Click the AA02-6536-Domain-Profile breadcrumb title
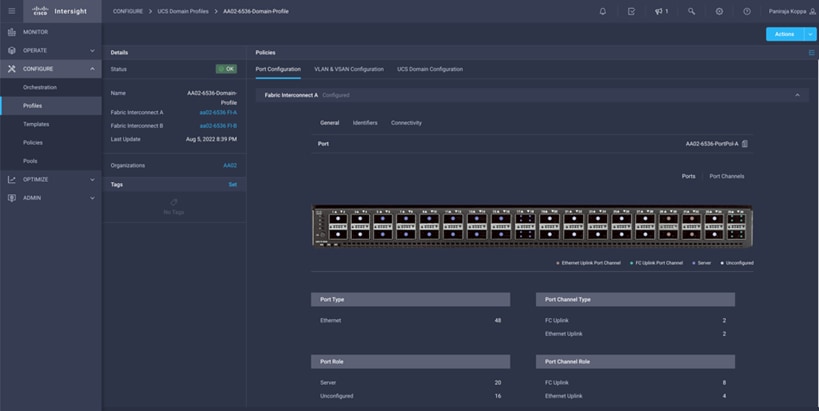The height and width of the screenshot is (411, 819). point(255,11)
